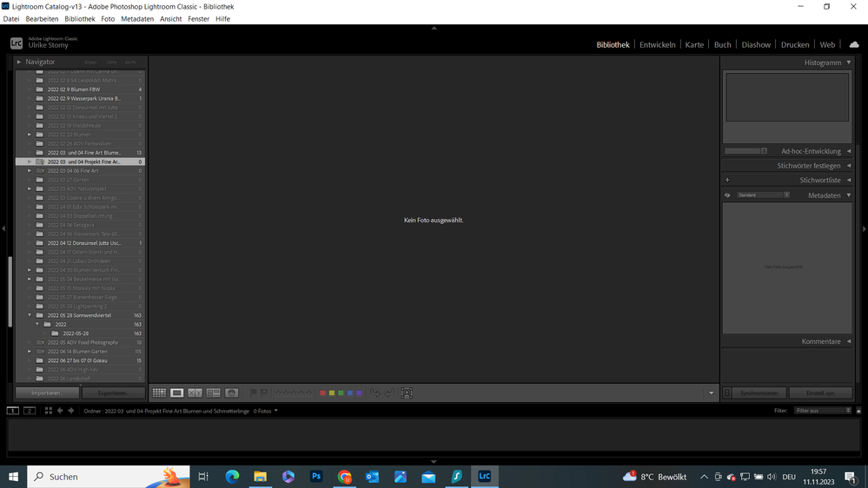Hide the filmstrip with bottom arrow
The height and width of the screenshot is (488, 868).
coord(434,461)
